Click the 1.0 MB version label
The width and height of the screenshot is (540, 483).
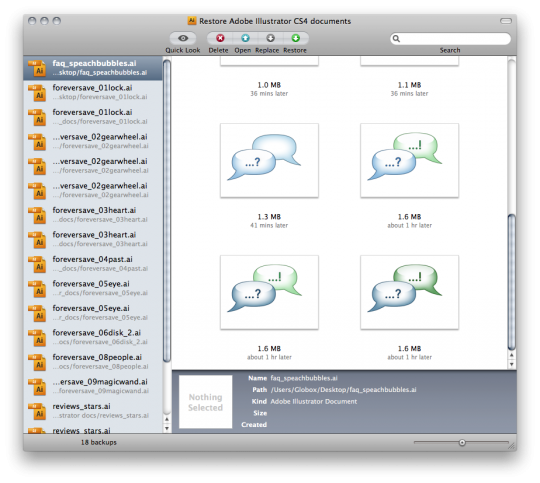tap(269, 85)
